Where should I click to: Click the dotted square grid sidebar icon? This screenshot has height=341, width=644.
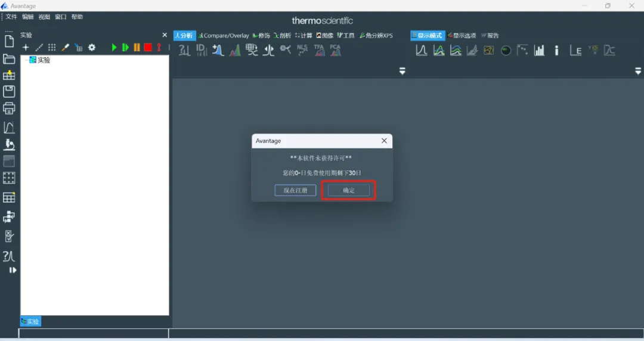(9, 178)
